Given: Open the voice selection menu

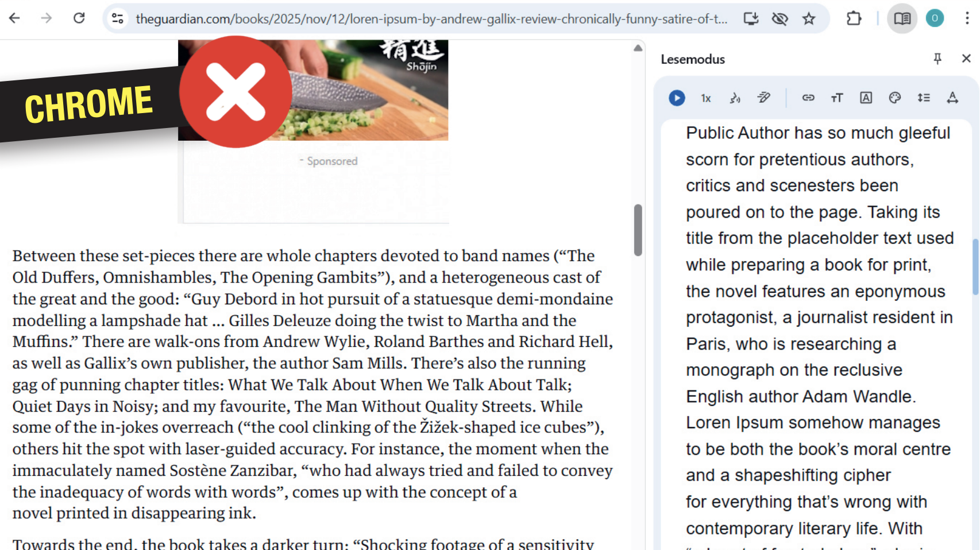Looking at the screenshot, I should (735, 98).
